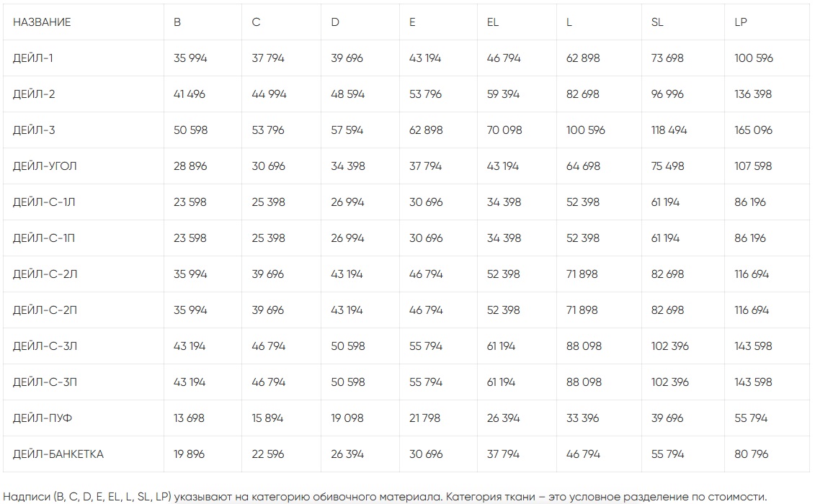Select the ДЕЙЛ-УГОЛ row name
The height and width of the screenshot is (504, 815).
(x=45, y=166)
